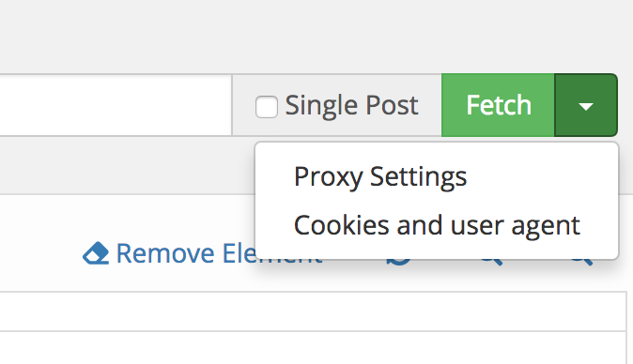Screen dimensions: 633x364
Task: Collapse the dark green split-button menu
Action: coord(586,105)
